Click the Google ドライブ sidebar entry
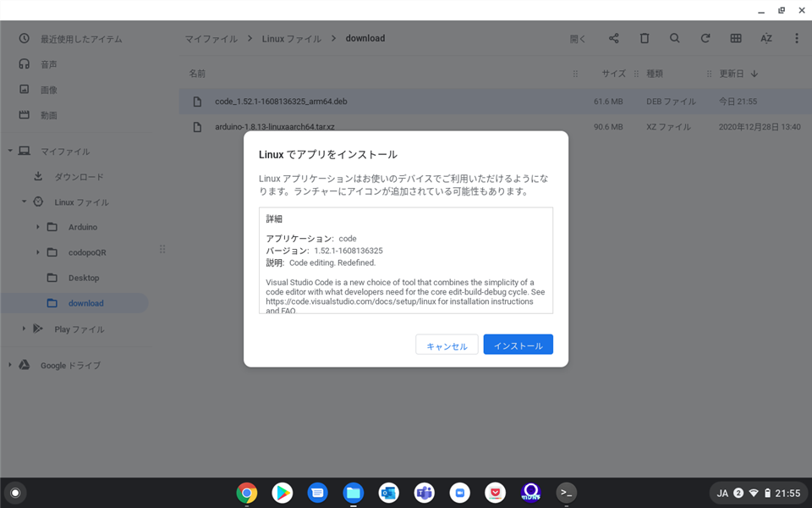This screenshot has height=508, width=812. pos(70,366)
